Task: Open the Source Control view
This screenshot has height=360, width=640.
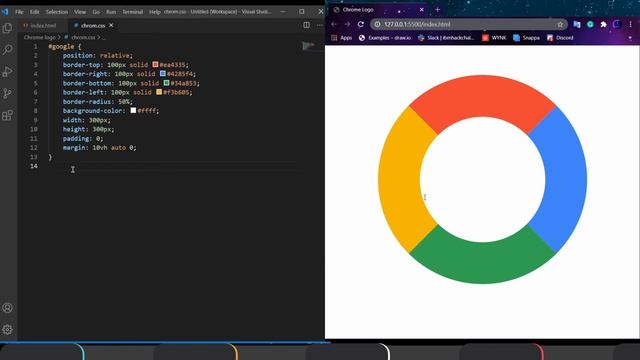Action: [x=7, y=93]
